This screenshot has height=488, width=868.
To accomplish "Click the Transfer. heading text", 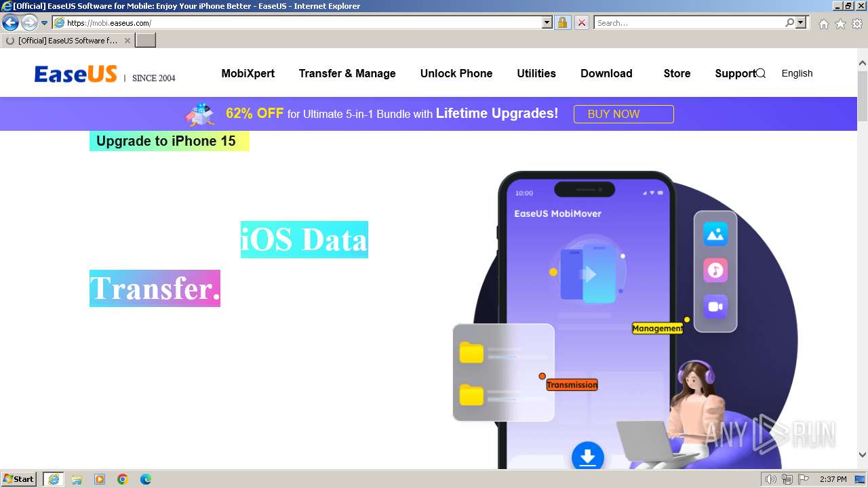I will point(155,288).
